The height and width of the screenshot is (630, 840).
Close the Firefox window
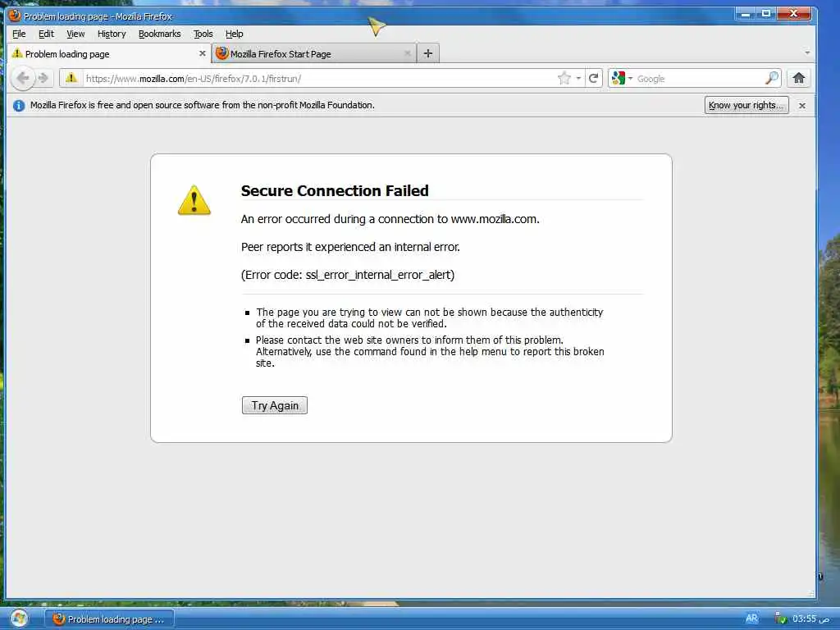pos(794,14)
